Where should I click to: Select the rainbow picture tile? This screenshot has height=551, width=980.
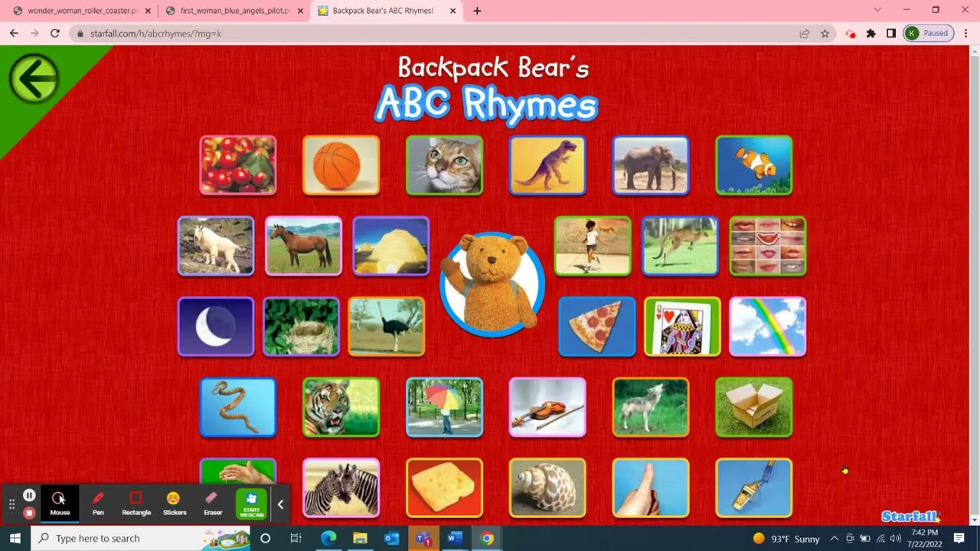pyautogui.click(x=768, y=327)
